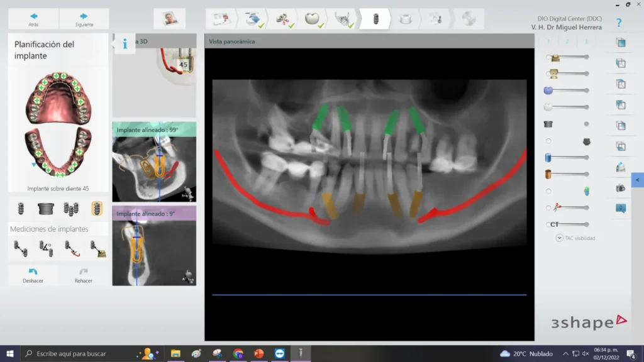This screenshot has width=644, height=362.
Task: Measure distance between two implants
Action: point(21,249)
